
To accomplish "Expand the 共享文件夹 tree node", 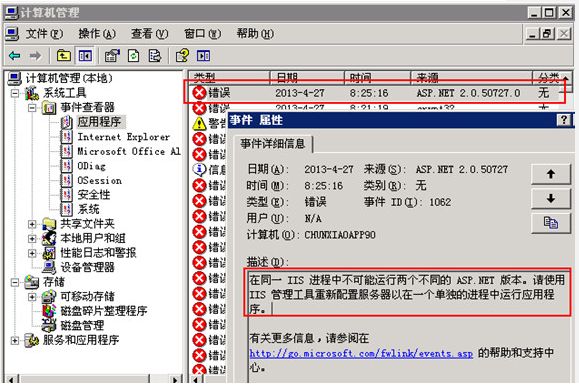I will click(x=32, y=224).
